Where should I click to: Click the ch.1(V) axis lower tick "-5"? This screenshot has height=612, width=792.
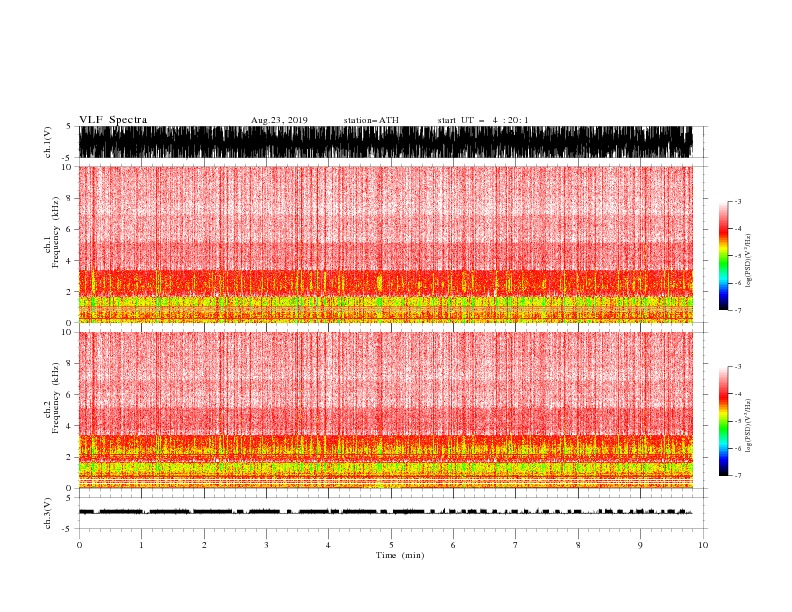click(68, 158)
